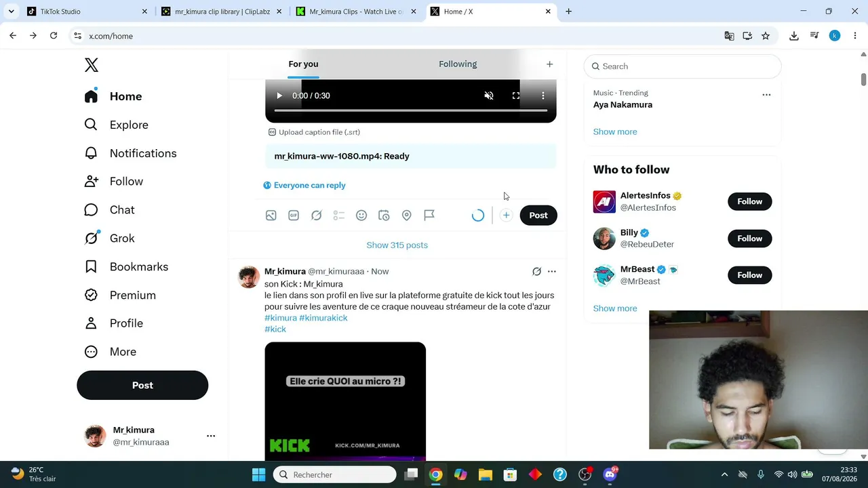This screenshot has height=488, width=868.
Task: Open the emoji picker in composer
Action: coord(361,216)
